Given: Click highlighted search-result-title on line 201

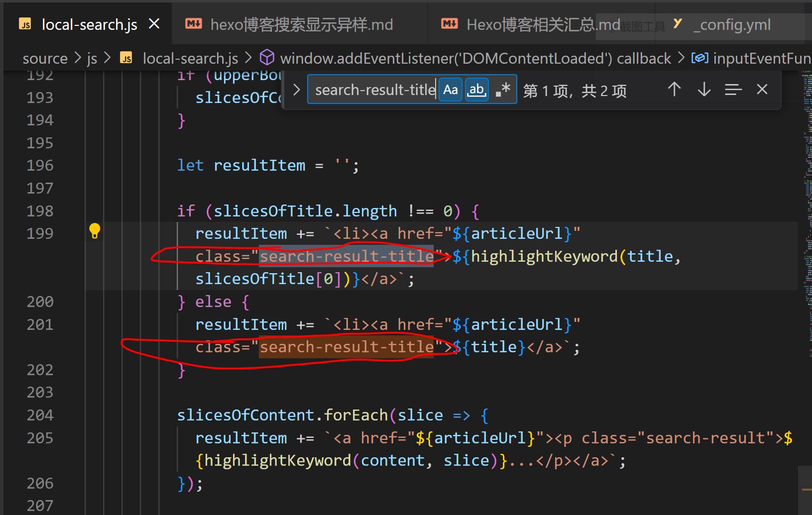Looking at the screenshot, I should 347,347.
